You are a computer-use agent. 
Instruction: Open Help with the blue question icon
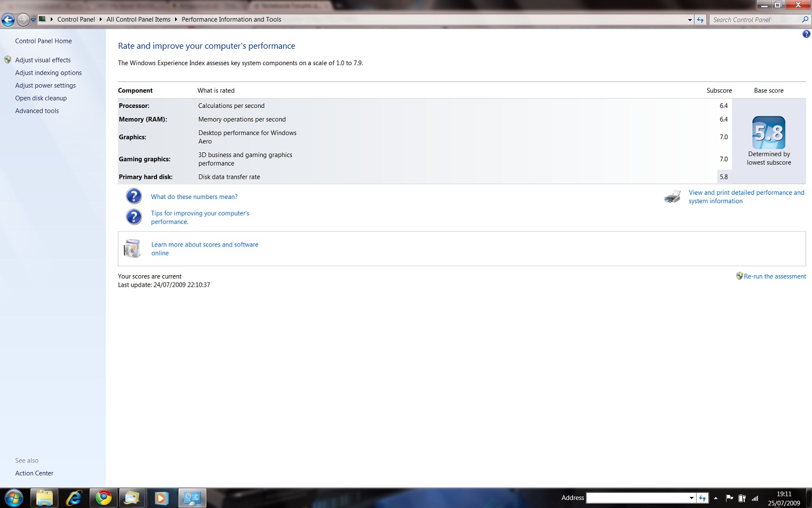806,34
